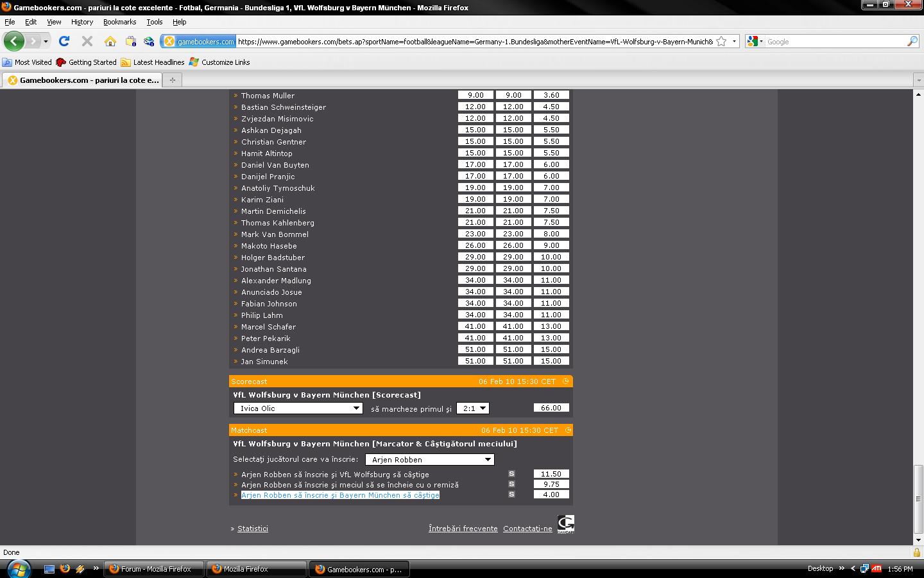Open a new tab with the plus button

coord(172,80)
